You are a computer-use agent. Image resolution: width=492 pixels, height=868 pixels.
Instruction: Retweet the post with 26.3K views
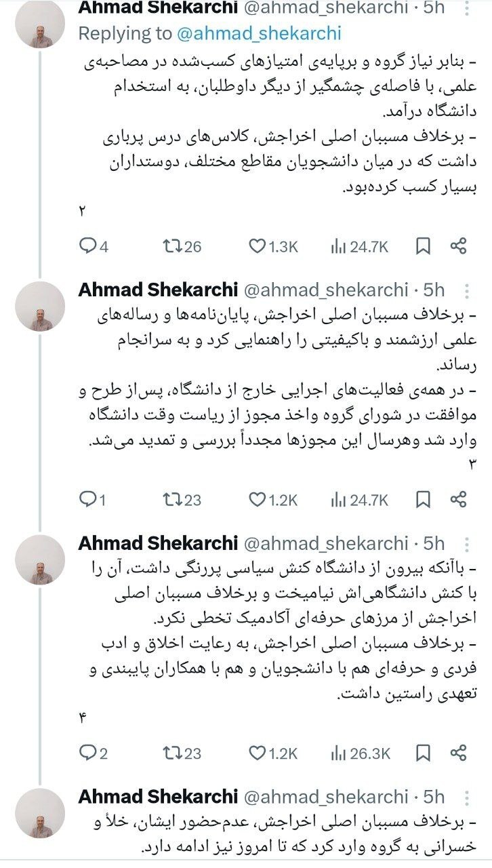(171, 753)
